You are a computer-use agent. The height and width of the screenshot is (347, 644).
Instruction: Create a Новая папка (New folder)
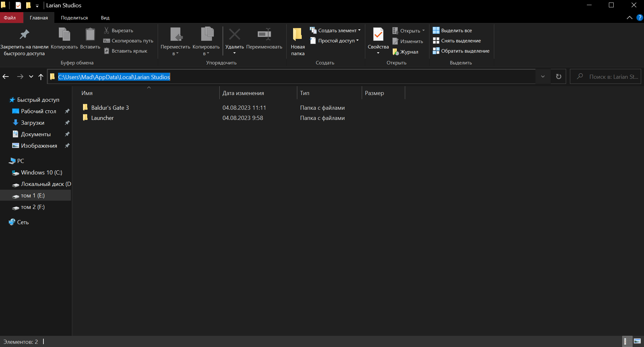pyautogui.click(x=298, y=41)
